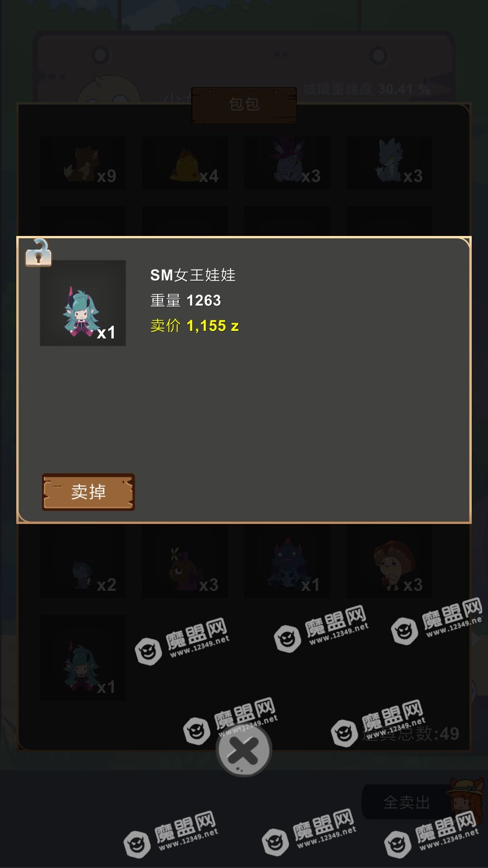Image resolution: width=488 pixels, height=868 pixels.
Task: Open the 包包 wooden sign tab
Action: 244,105
